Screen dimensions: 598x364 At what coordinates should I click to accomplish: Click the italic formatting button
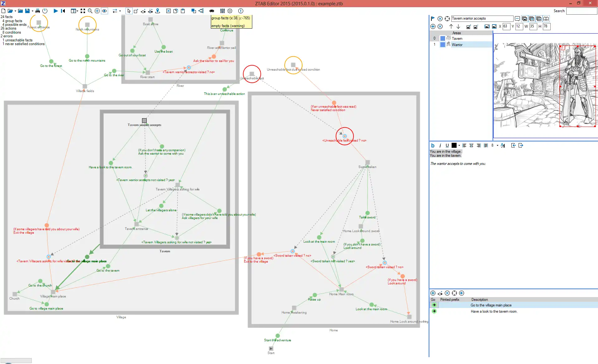(439, 146)
